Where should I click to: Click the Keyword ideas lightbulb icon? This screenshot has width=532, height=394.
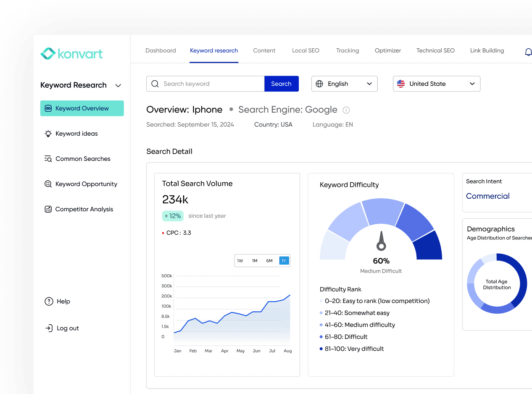[48, 134]
